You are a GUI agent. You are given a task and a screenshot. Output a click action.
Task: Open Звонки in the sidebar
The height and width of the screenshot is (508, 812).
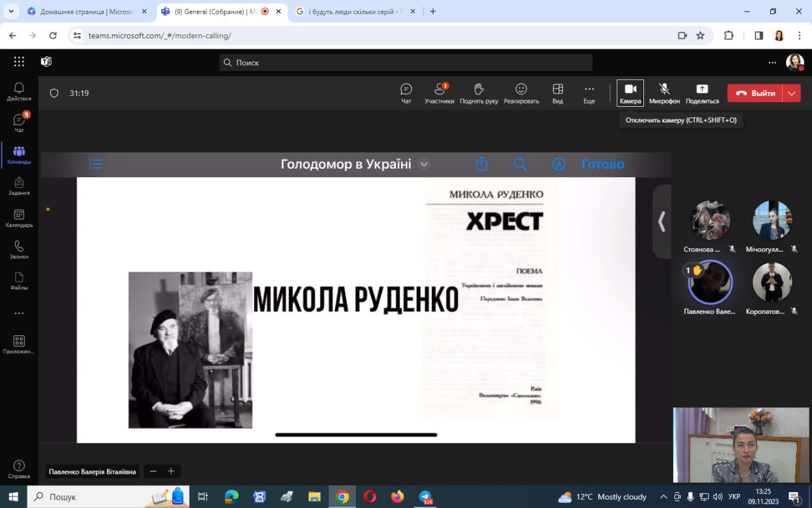(19, 250)
